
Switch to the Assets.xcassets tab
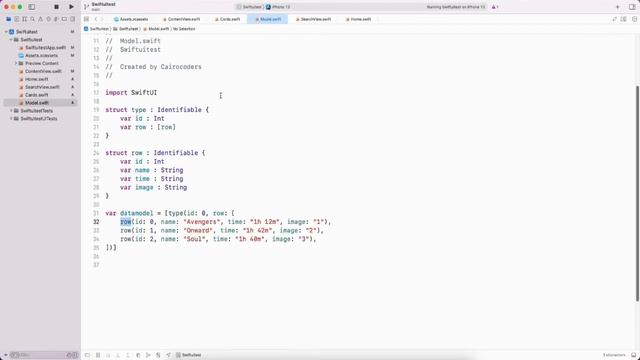[x=131, y=19]
